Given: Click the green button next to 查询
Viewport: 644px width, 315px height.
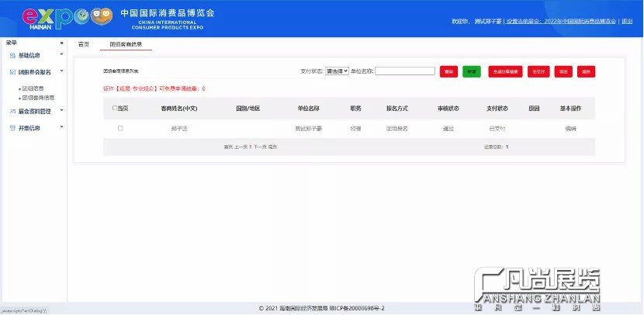Looking at the screenshot, I should 471,71.
